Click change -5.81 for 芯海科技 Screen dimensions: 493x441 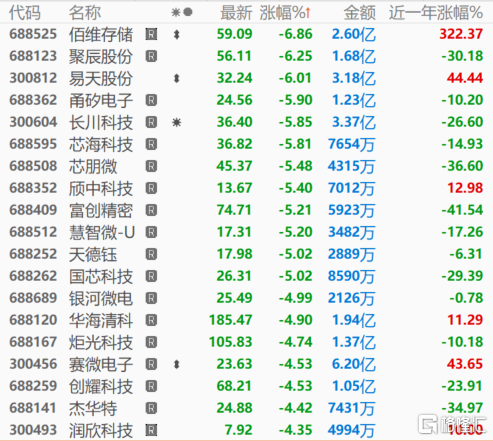(x=295, y=144)
